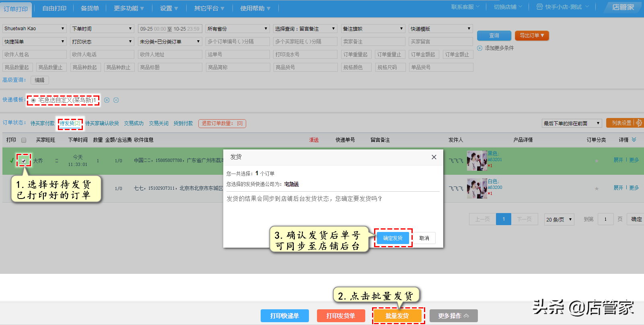Click the white product thumbnail A63200
644x325 pixels.
(x=477, y=188)
